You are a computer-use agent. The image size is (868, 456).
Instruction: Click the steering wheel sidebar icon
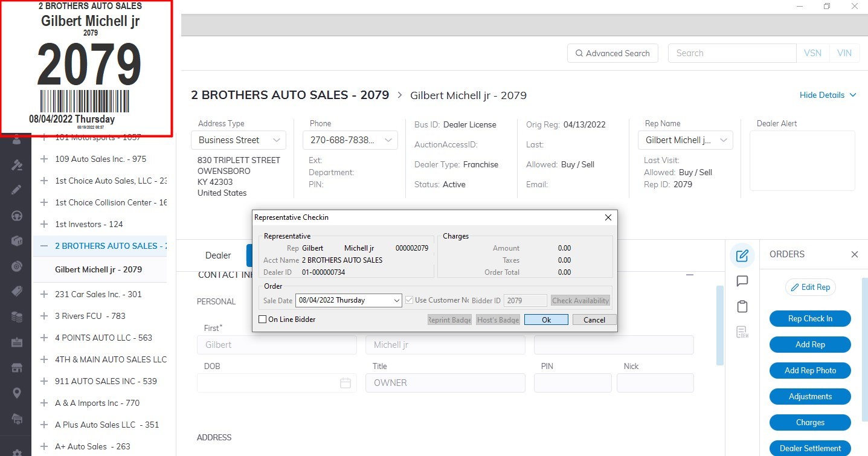pyautogui.click(x=17, y=216)
